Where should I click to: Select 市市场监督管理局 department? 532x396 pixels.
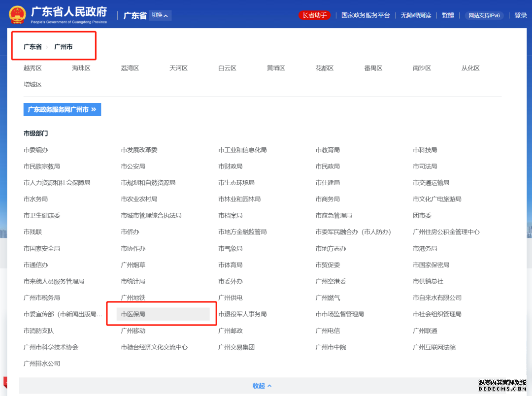click(339, 314)
